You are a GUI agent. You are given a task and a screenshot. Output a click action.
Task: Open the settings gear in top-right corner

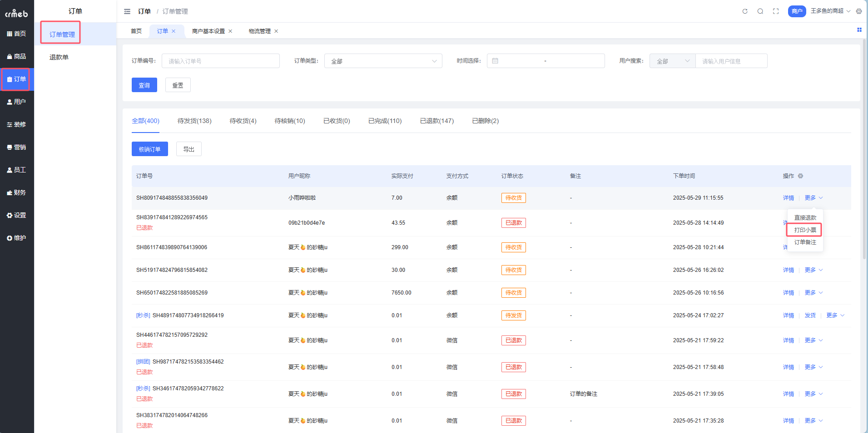coord(859,11)
